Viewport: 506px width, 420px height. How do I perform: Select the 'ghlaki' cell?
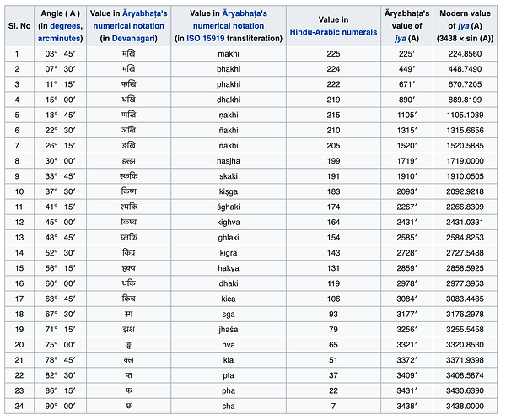click(229, 238)
